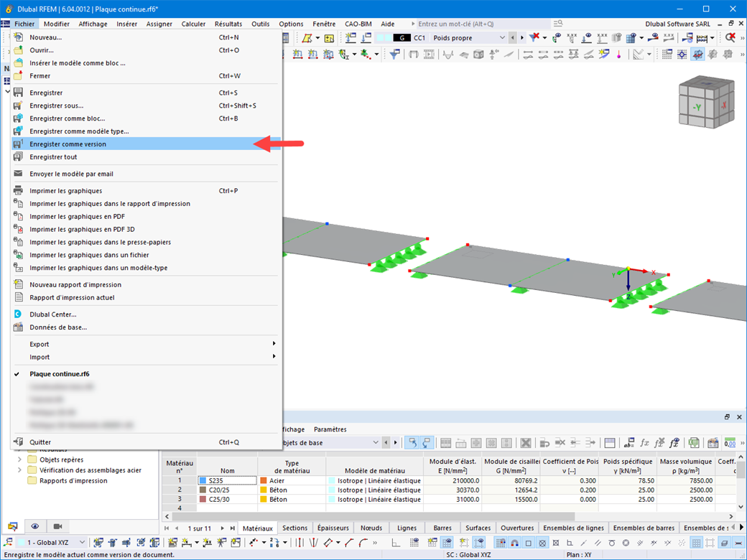Screen dimensions: 747x560
Task: Open Données de base... entry
Action: point(58,327)
